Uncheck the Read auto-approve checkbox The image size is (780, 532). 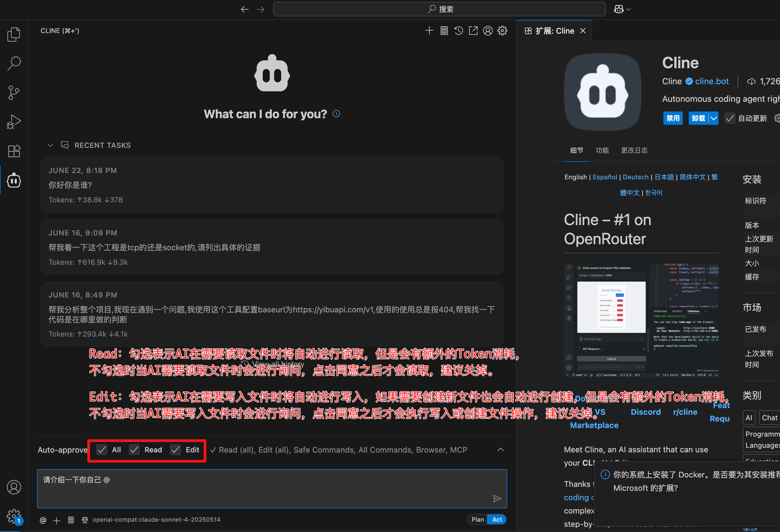[x=134, y=450]
